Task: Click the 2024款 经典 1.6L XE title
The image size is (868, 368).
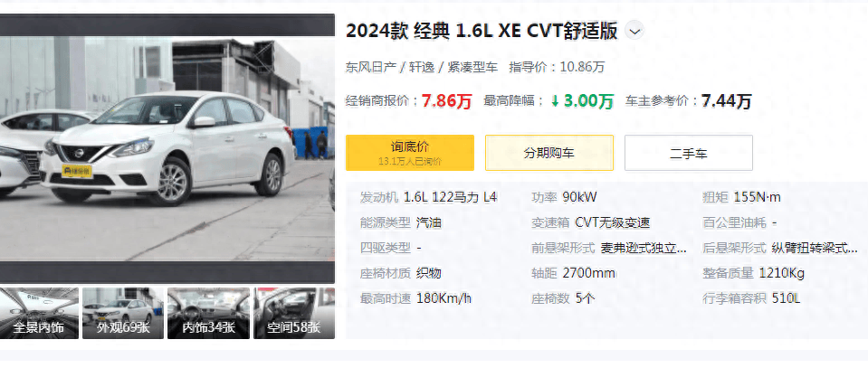Action: pos(482,32)
